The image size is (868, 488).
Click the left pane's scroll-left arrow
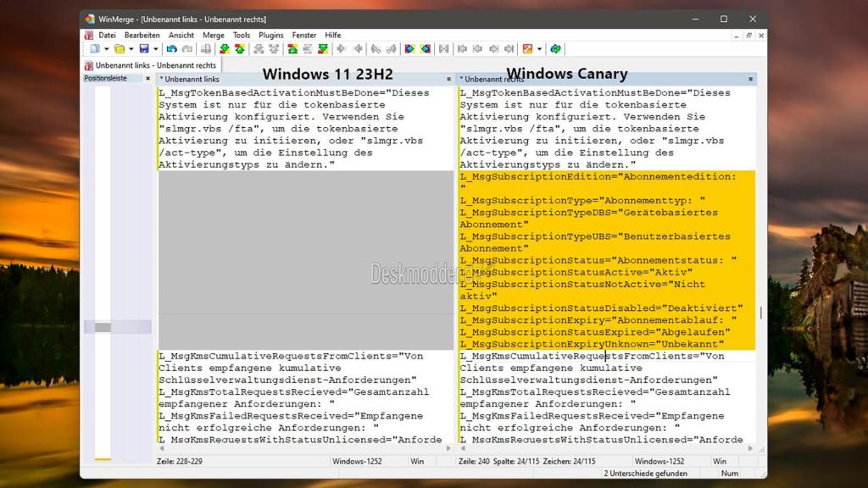pos(162,449)
